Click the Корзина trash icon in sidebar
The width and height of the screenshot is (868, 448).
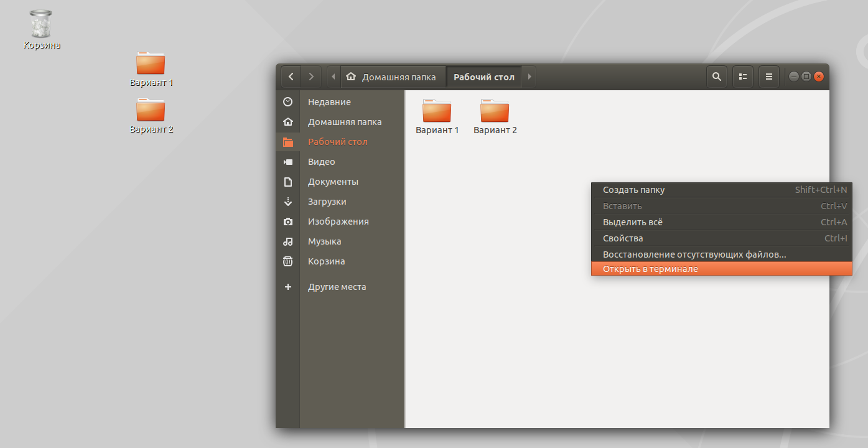coord(287,261)
